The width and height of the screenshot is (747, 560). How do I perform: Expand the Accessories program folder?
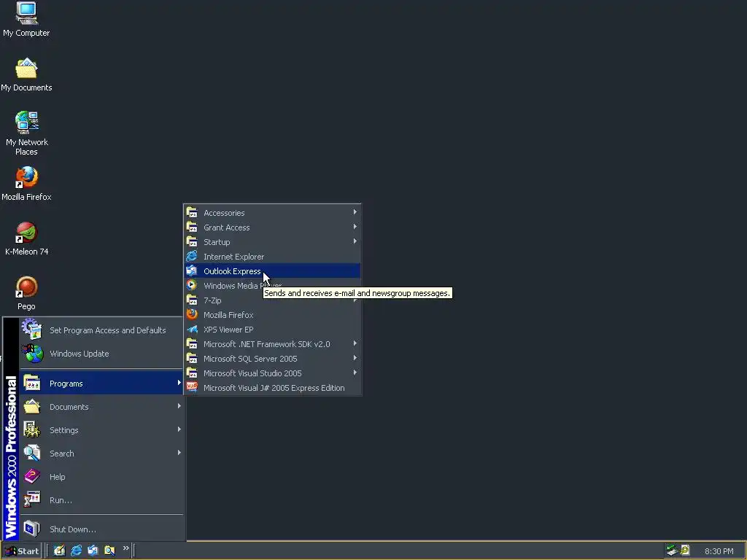[273, 213]
